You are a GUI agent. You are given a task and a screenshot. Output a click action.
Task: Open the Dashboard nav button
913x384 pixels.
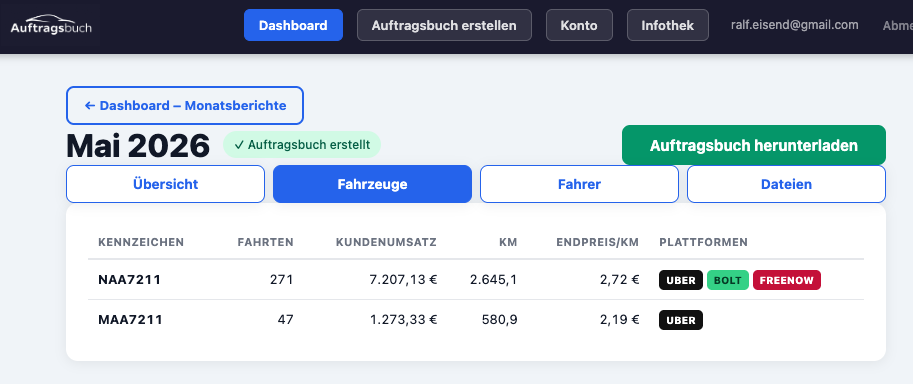coord(293,25)
